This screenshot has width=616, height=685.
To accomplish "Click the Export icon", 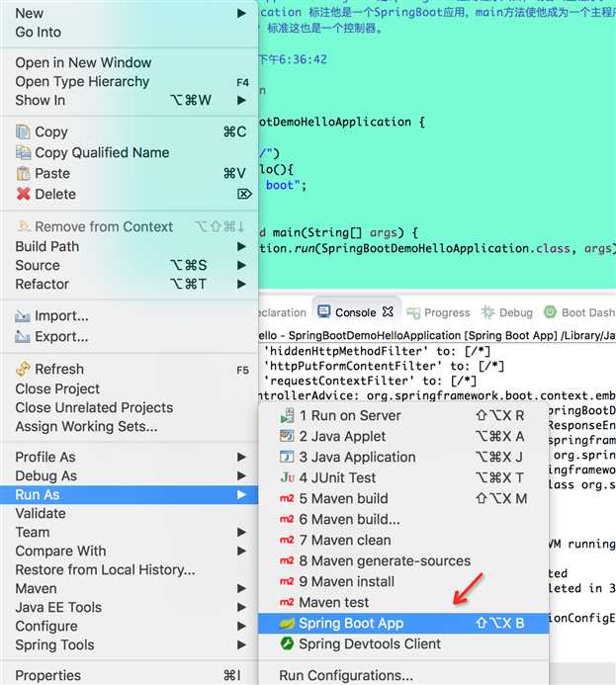I will (23, 336).
